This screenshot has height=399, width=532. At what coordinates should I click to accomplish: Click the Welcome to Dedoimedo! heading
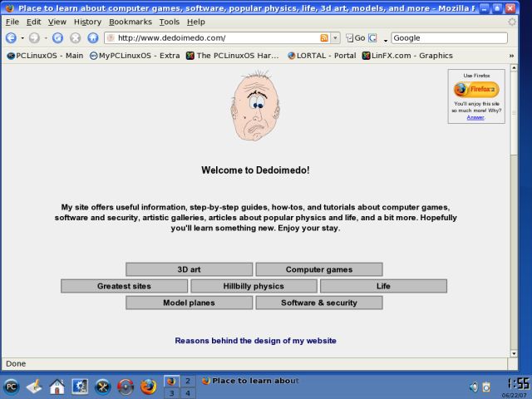pos(255,170)
